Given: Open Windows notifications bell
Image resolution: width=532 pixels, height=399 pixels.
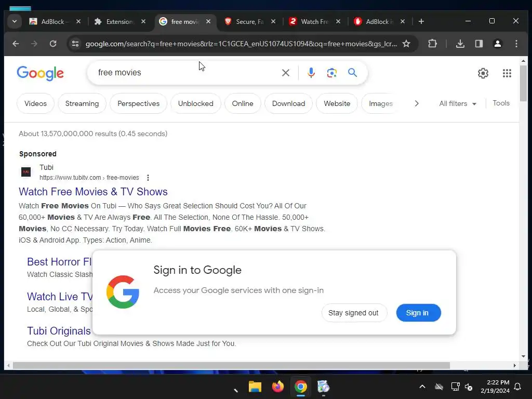Looking at the screenshot, I should pyautogui.click(x=518, y=387).
